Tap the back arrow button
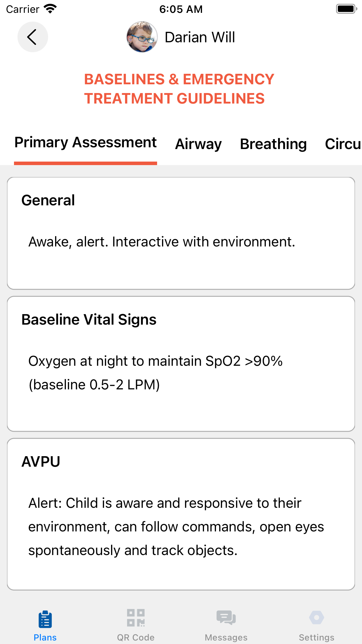The height and width of the screenshot is (644, 362). click(33, 37)
